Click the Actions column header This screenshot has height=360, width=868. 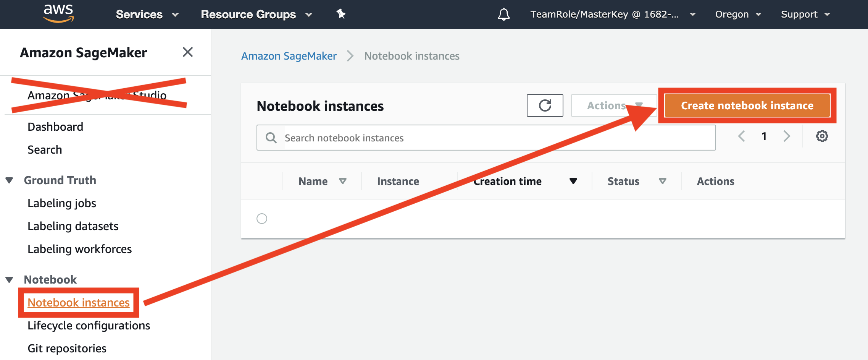coord(716,181)
